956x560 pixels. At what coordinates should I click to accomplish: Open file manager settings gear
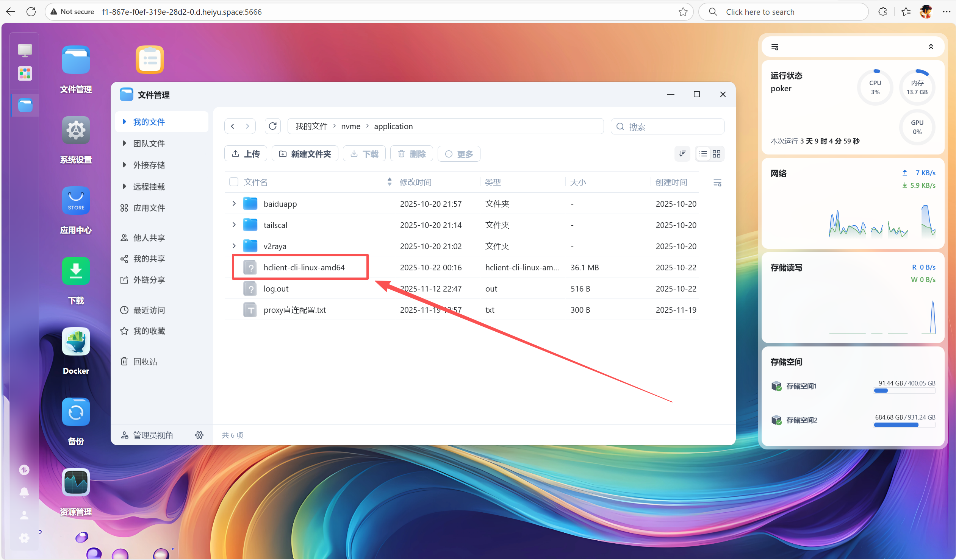tap(199, 435)
